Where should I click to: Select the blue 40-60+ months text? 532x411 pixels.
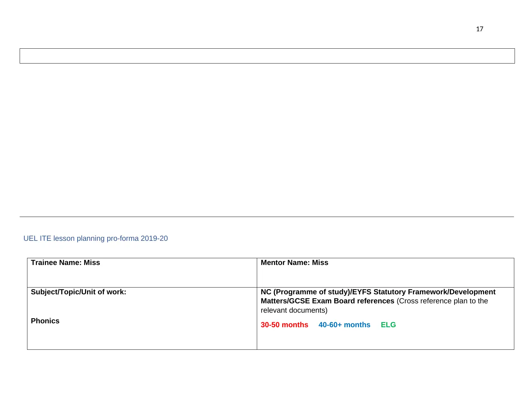pyautogui.click(x=344, y=325)
